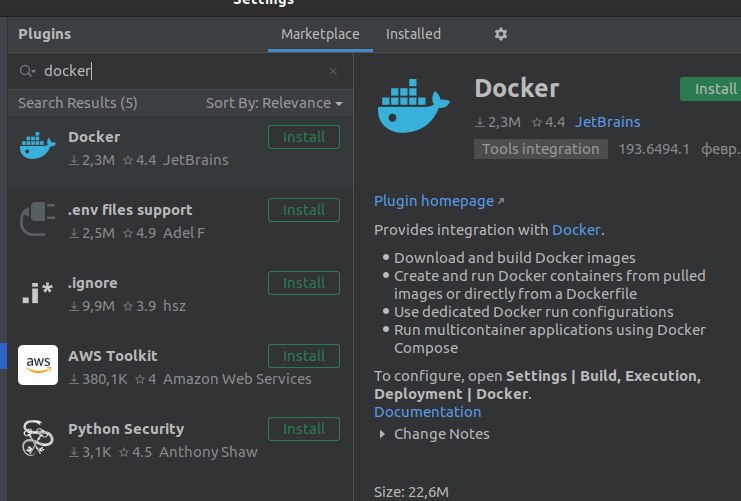The width and height of the screenshot is (741, 501).
Task: Open the plugins gear settings icon
Action: pyautogui.click(x=501, y=34)
